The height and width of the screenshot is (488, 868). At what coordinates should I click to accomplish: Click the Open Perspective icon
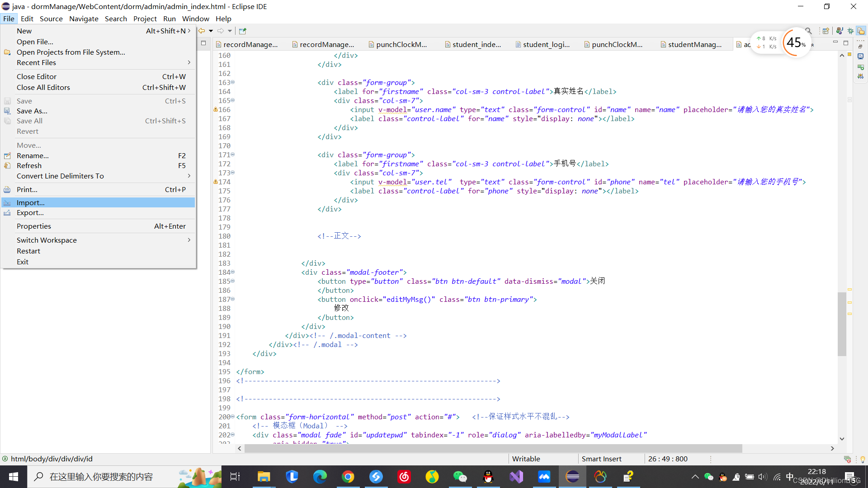point(826,31)
